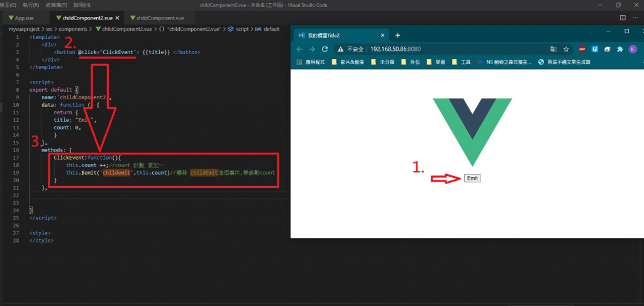Click the <style> tag on line 27

click(40, 233)
